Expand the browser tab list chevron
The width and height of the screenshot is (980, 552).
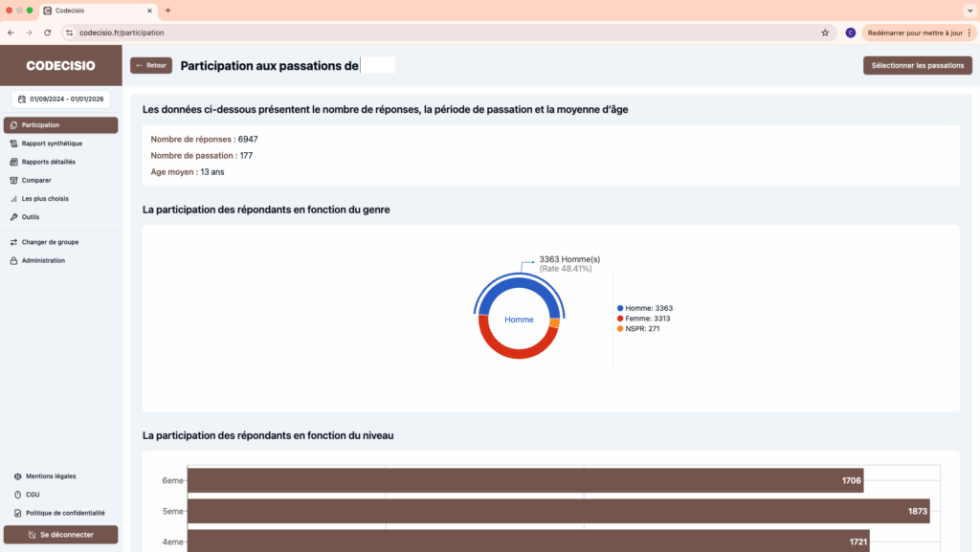pyautogui.click(x=968, y=10)
